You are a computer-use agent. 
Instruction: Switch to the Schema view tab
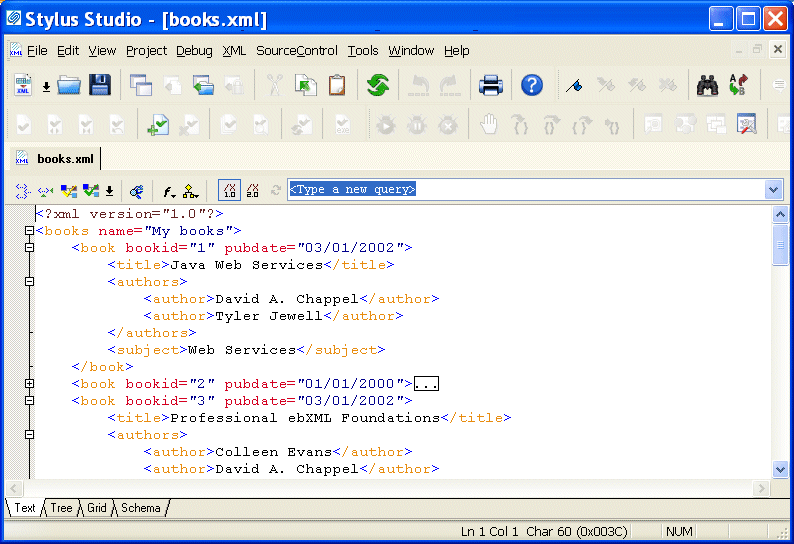pos(140,508)
